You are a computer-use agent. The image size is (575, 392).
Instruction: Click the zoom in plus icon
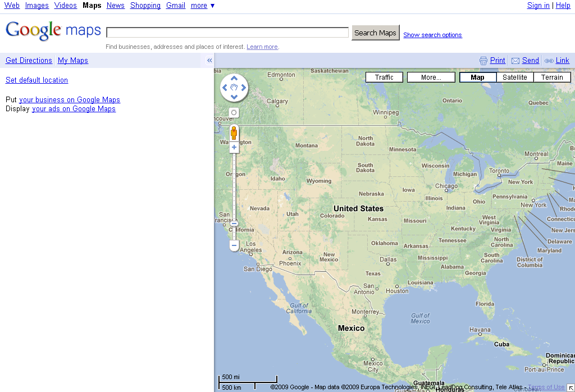click(x=234, y=147)
